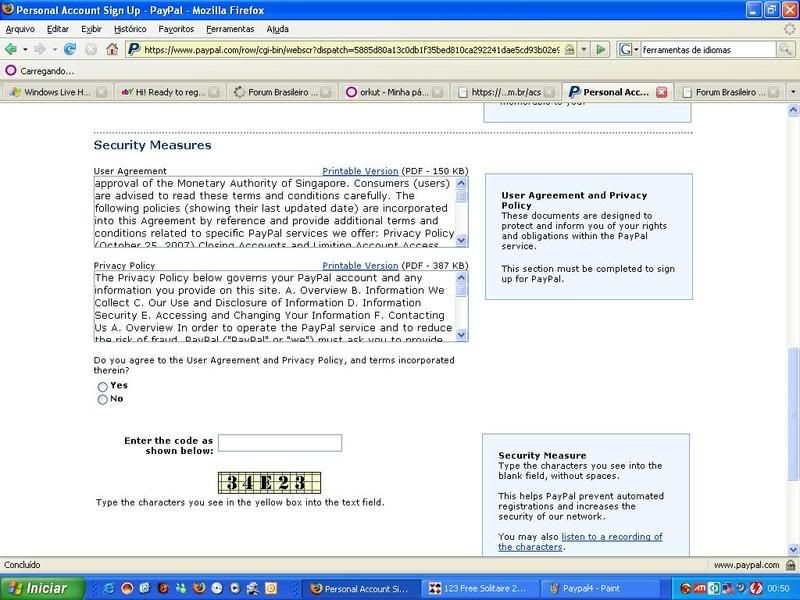The image size is (800, 600).
Task: Click the Security Measures heading
Action: (x=153, y=145)
